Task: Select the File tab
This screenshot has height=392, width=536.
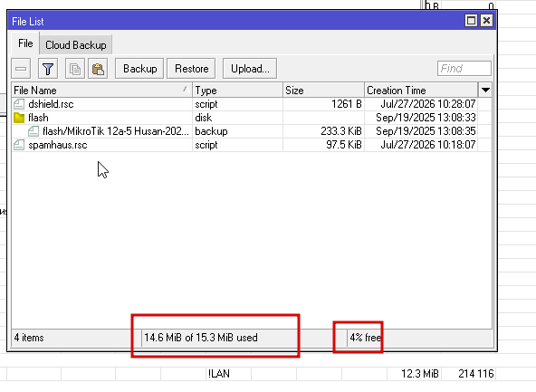Action: pos(25,43)
